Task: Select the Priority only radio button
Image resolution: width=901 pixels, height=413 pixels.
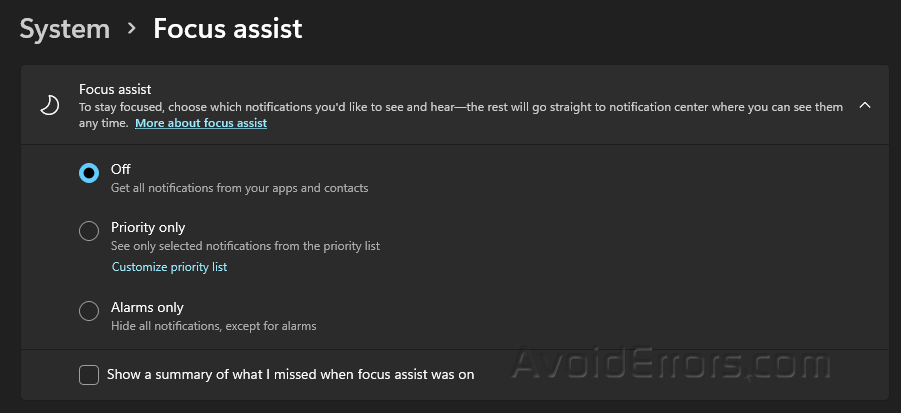Action: [x=89, y=231]
